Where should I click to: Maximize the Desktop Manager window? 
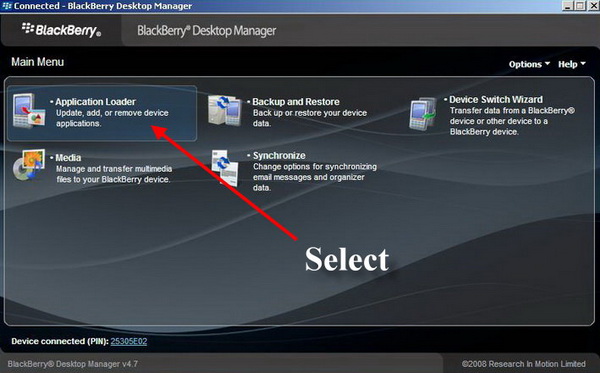[580, 5]
